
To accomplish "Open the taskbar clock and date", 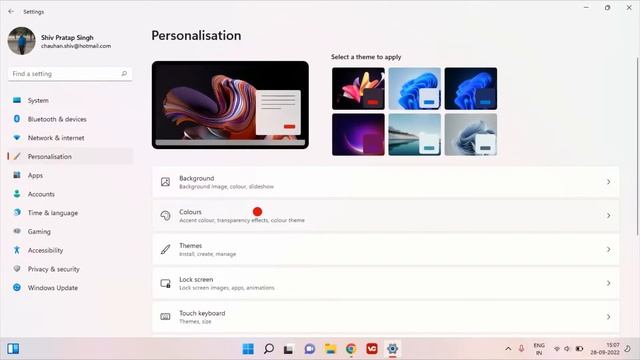I will [605, 349].
